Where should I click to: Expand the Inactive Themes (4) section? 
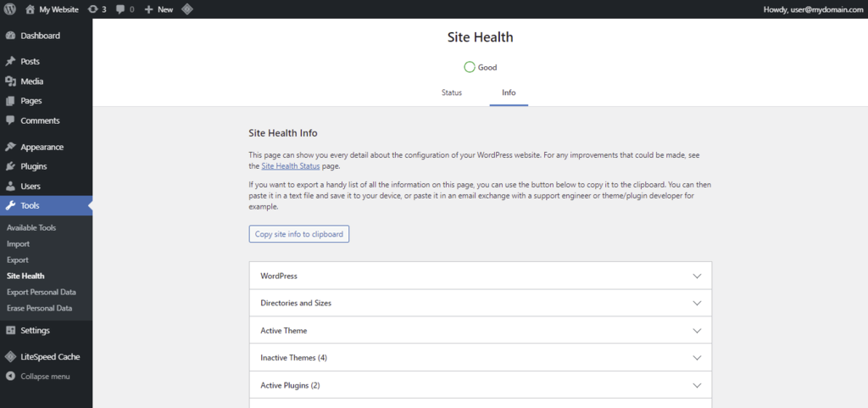coord(480,357)
